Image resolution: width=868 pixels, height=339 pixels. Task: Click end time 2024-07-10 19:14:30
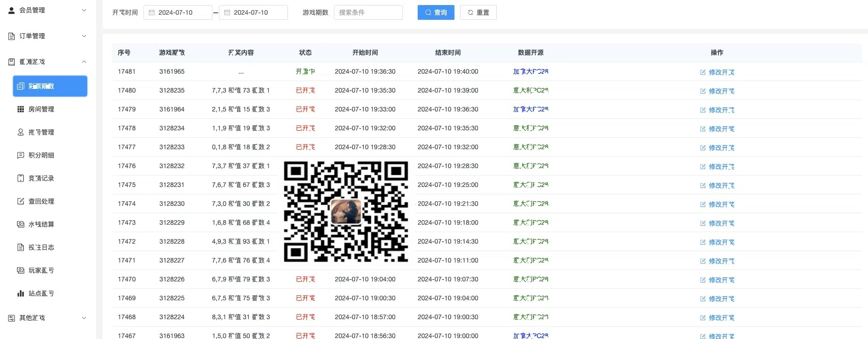pos(448,241)
